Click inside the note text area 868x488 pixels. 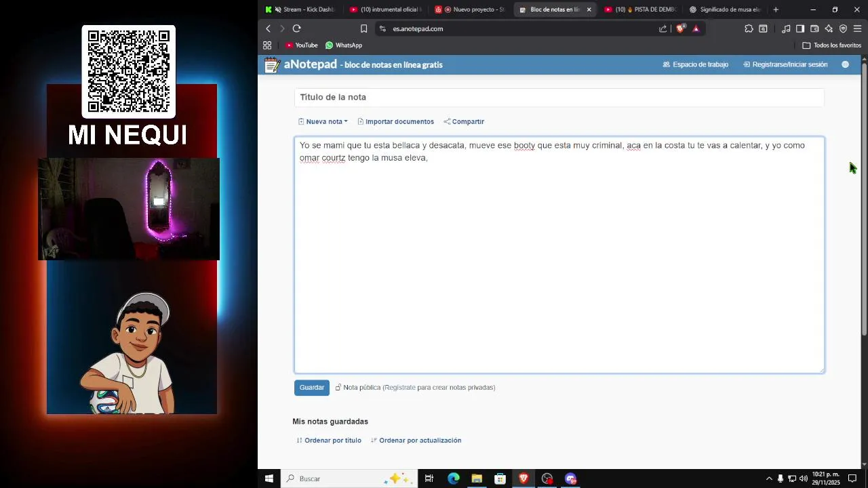[559, 255]
